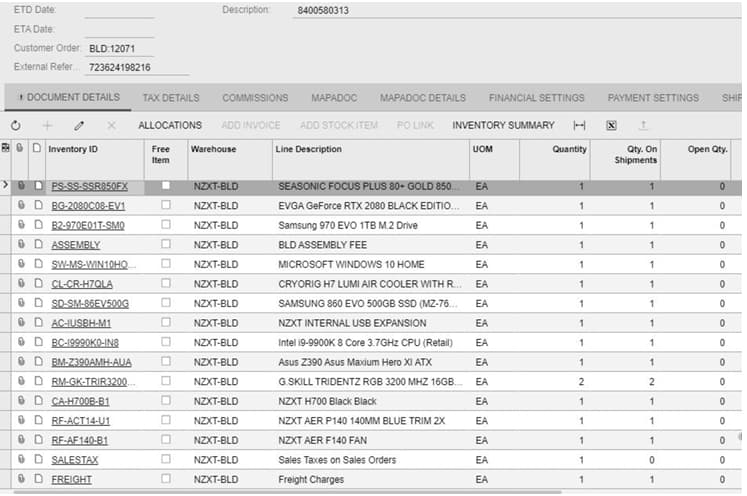Click the ETD Date field
Image resolution: width=747 pixels, height=496 pixels.
(x=119, y=10)
